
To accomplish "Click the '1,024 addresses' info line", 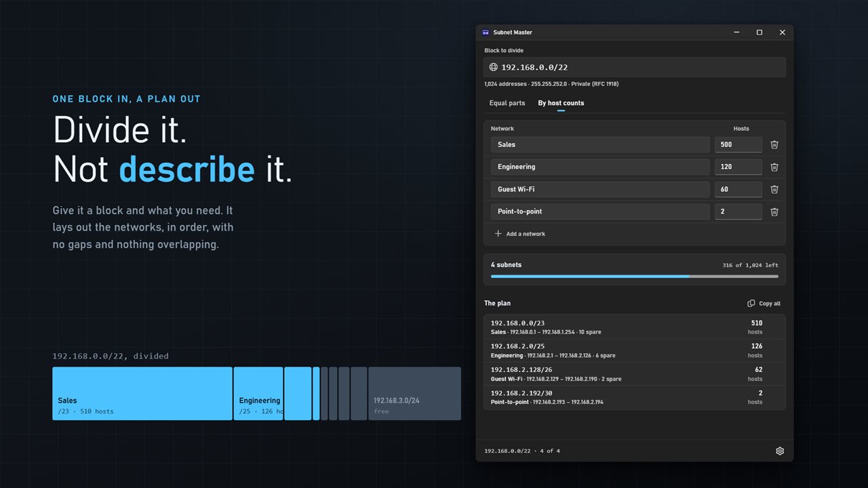I will click(551, 84).
